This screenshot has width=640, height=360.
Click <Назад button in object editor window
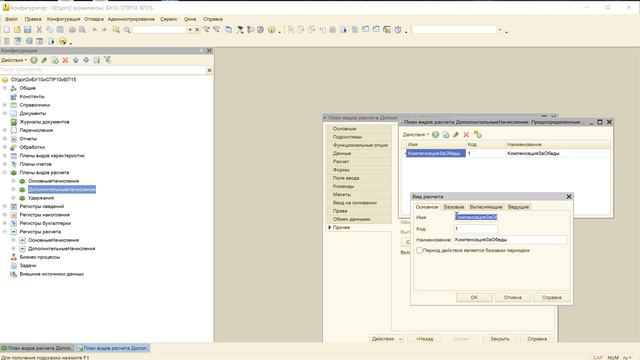click(x=424, y=339)
